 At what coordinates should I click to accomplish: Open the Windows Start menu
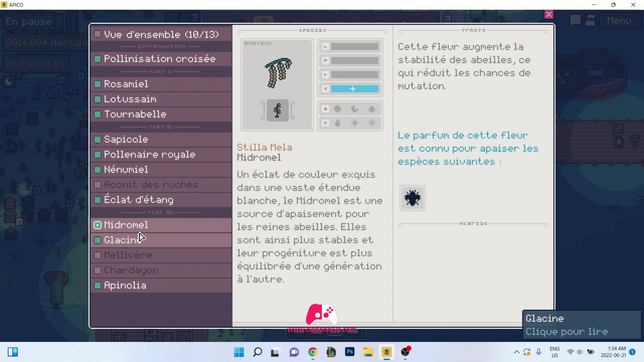tap(239, 352)
